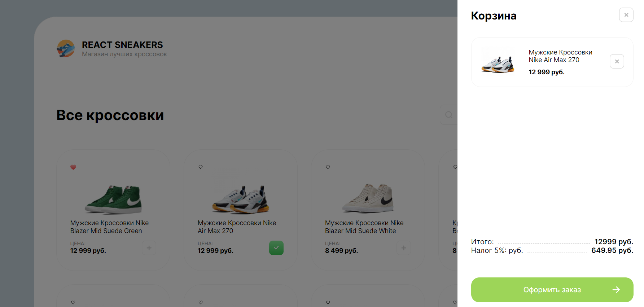
Task: Favorite the third sneaker in second row
Action: (328, 302)
